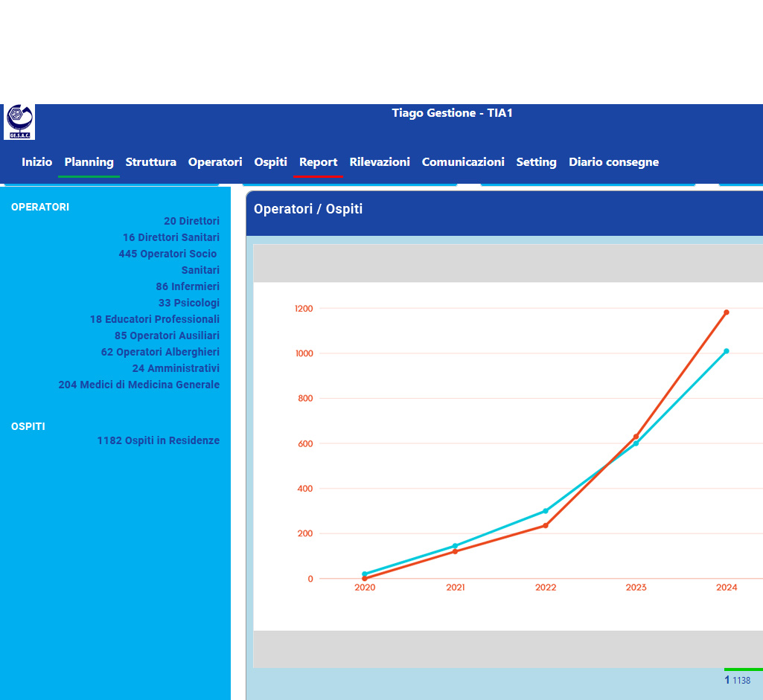Open the Planning menu
Viewport: 763px width, 700px height.
tap(89, 162)
